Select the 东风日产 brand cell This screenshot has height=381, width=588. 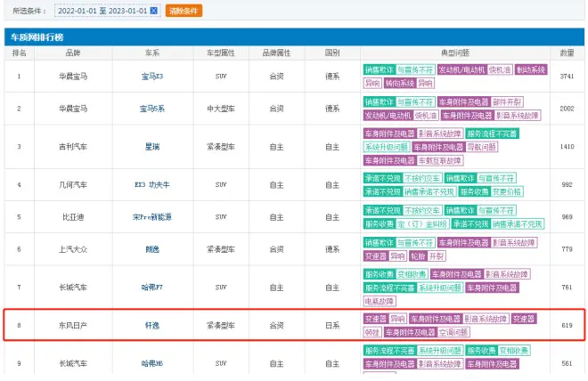point(73,325)
